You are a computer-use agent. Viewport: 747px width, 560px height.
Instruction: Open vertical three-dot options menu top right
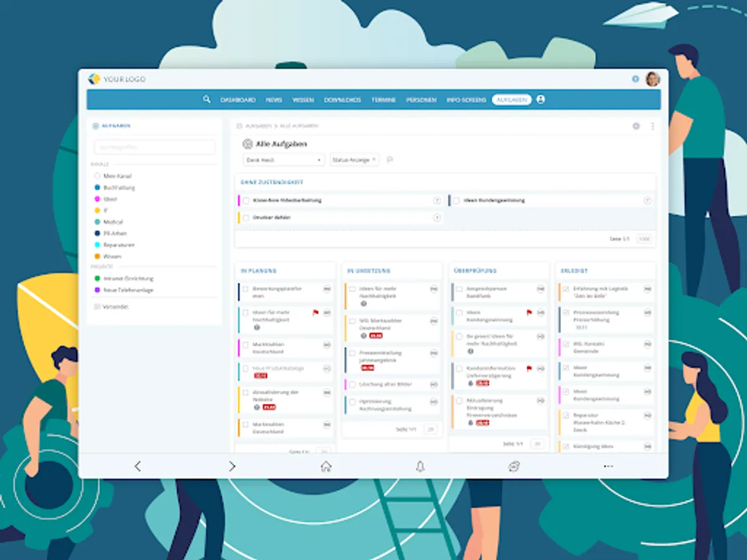click(652, 126)
